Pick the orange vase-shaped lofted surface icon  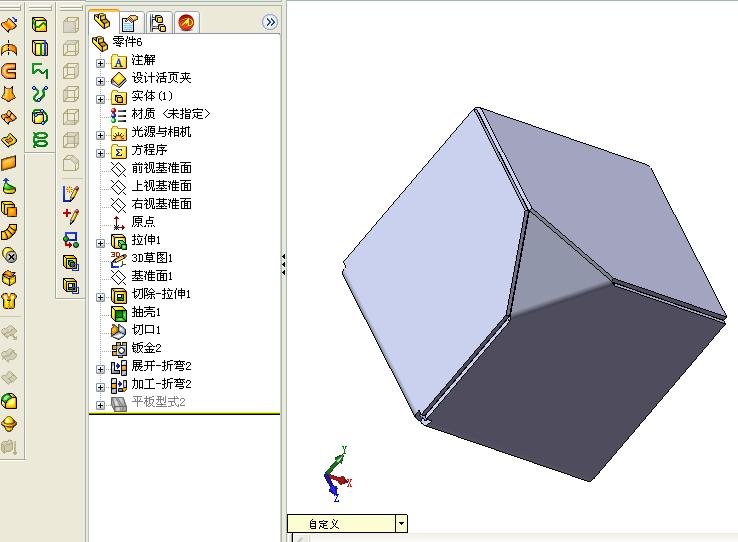(x=9, y=94)
